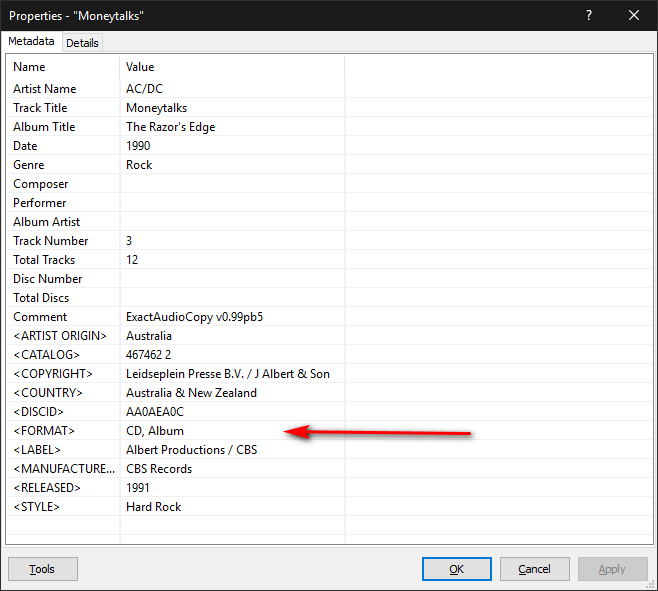The height and width of the screenshot is (591, 658).
Task: Select Comment value ExactAudioCopy v0.99pb5
Action: click(x=194, y=317)
